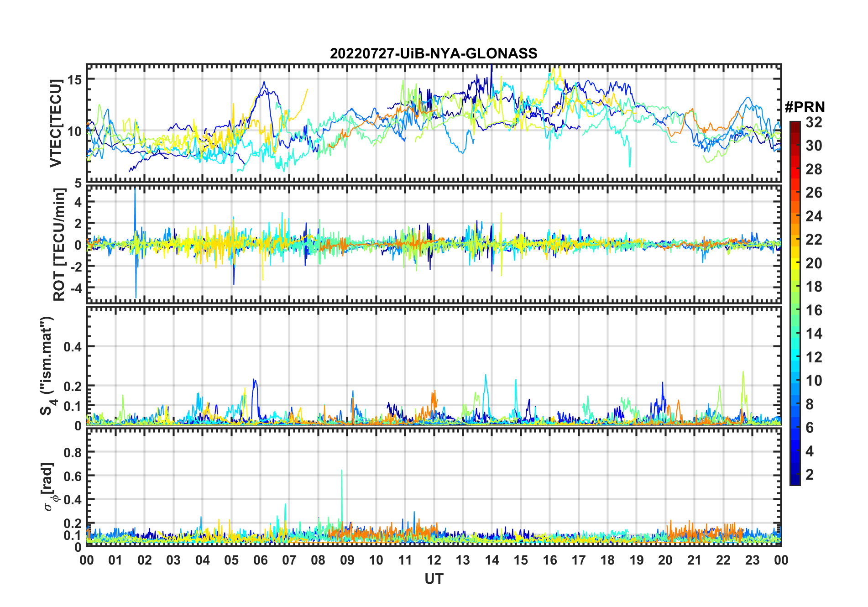Click colorbar tick label 30
The image size is (868, 607).
point(814,146)
